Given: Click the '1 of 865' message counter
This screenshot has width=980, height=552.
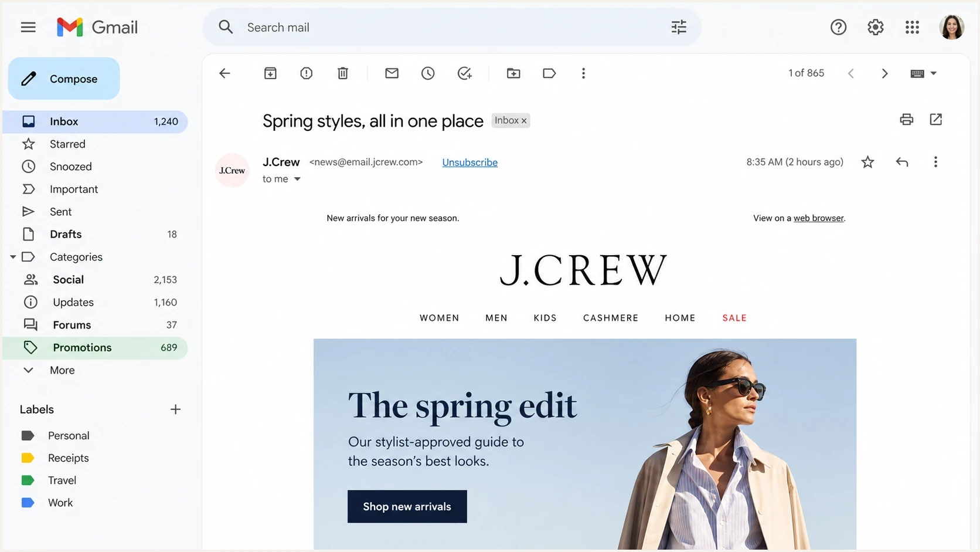Looking at the screenshot, I should tap(806, 73).
